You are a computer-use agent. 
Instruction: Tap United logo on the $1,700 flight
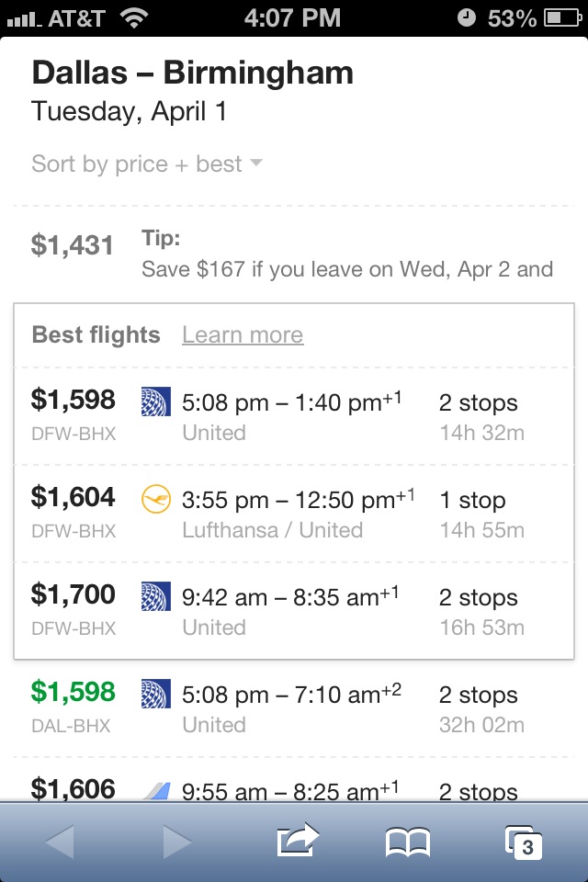[156, 597]
